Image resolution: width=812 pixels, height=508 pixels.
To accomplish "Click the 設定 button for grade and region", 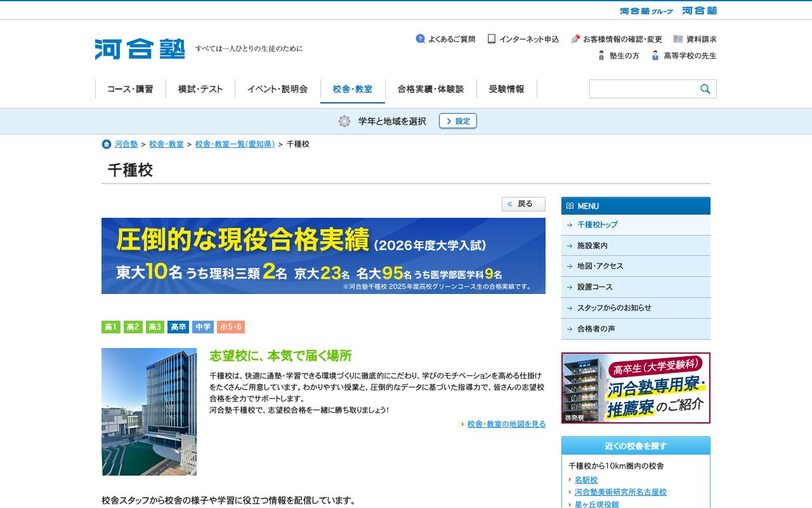I will point(458,121).
